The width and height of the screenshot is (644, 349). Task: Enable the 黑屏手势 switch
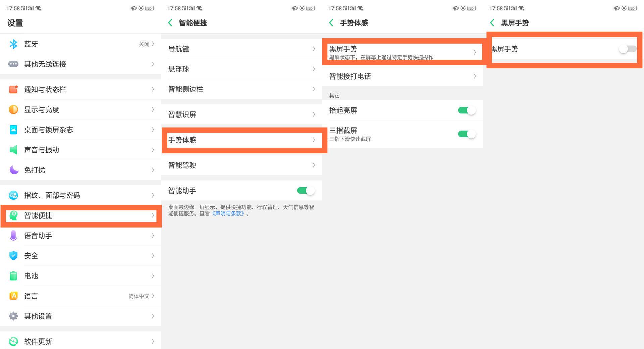(x=627, y=49)
